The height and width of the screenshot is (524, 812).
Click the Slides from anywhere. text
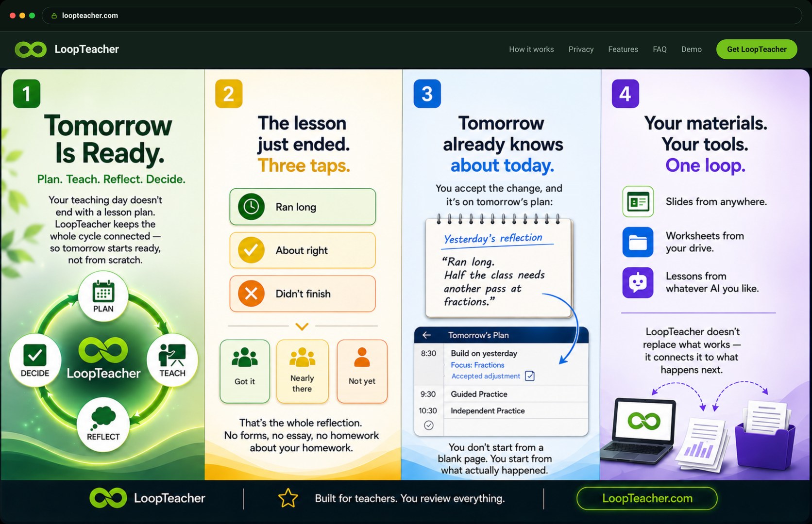click(716, 201)
